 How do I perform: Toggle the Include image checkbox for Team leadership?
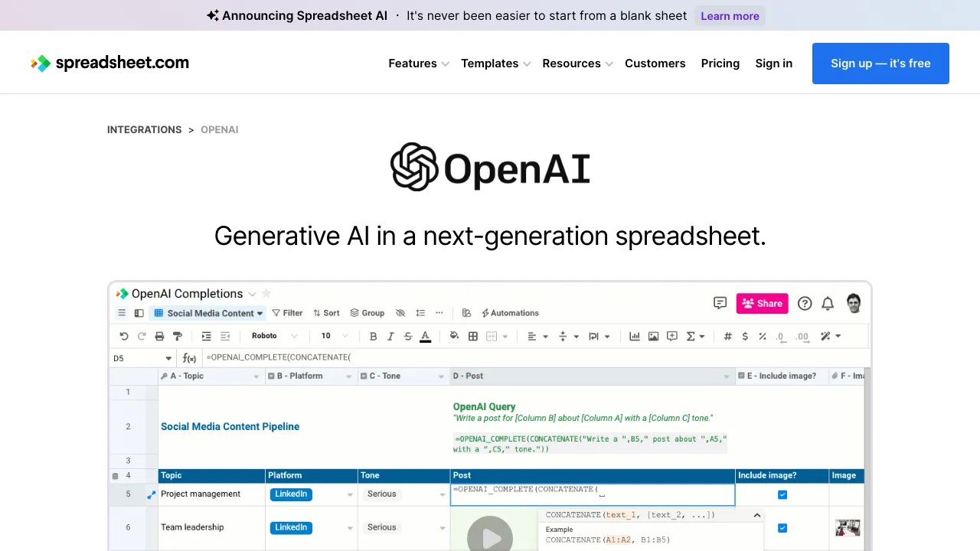pos(782,528)
